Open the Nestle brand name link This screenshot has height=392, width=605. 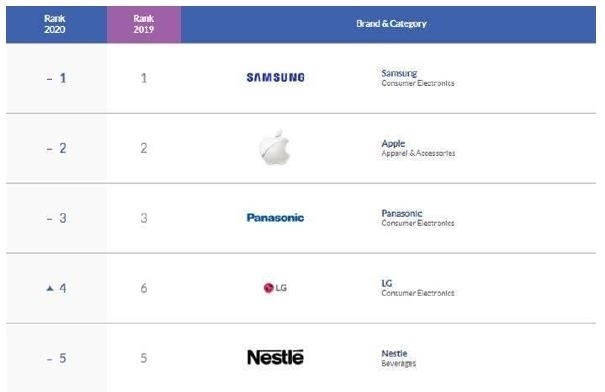point(394,353)
